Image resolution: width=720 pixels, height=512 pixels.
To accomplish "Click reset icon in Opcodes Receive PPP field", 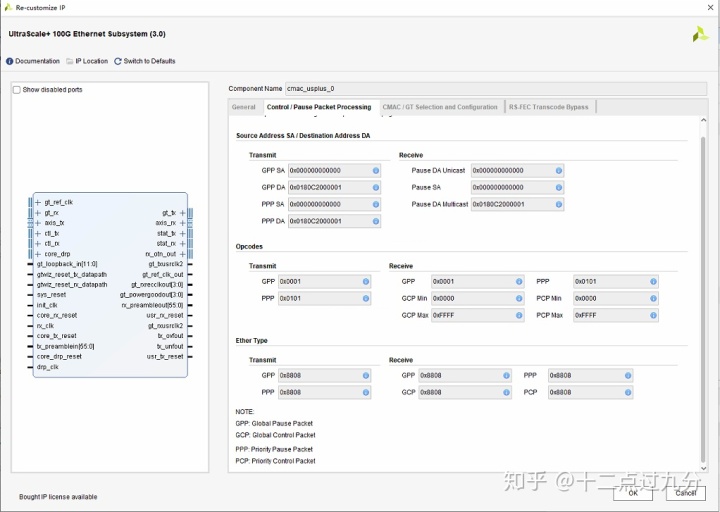I will coord(653,281).
